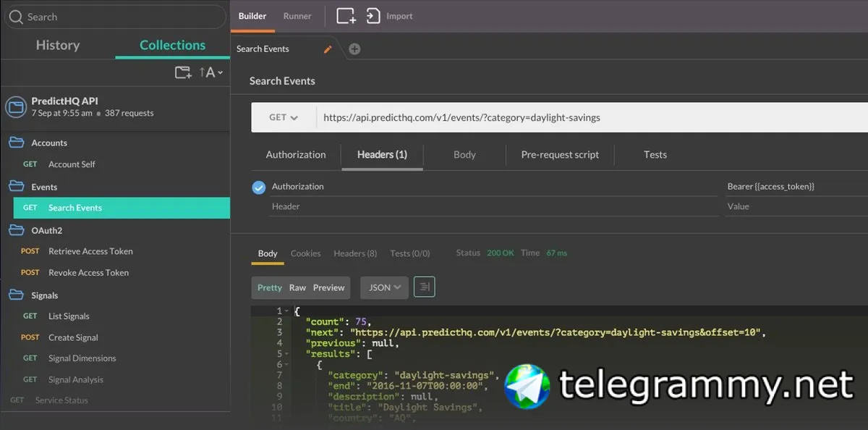The image size is (868, 430).
Task: Collapse the JSON root object fold arrow
Action: tap(287, 311)
